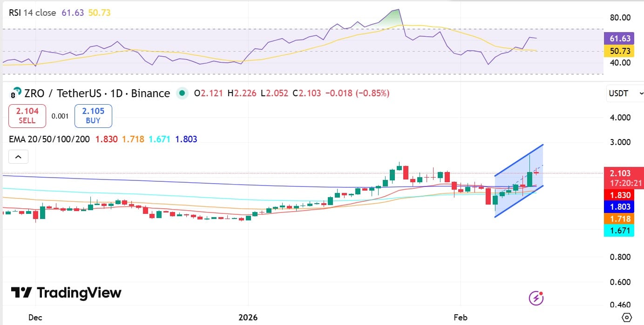The width and height of the screenshot is (644, 325).
Task: Click the BUY button showing 2.105
Action: 93,115
